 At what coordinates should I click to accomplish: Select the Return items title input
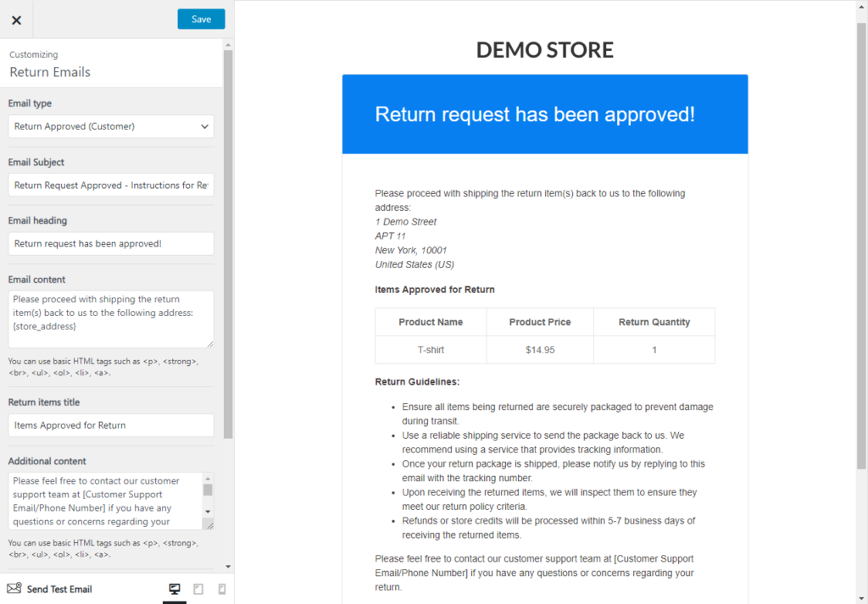point(110,424)
